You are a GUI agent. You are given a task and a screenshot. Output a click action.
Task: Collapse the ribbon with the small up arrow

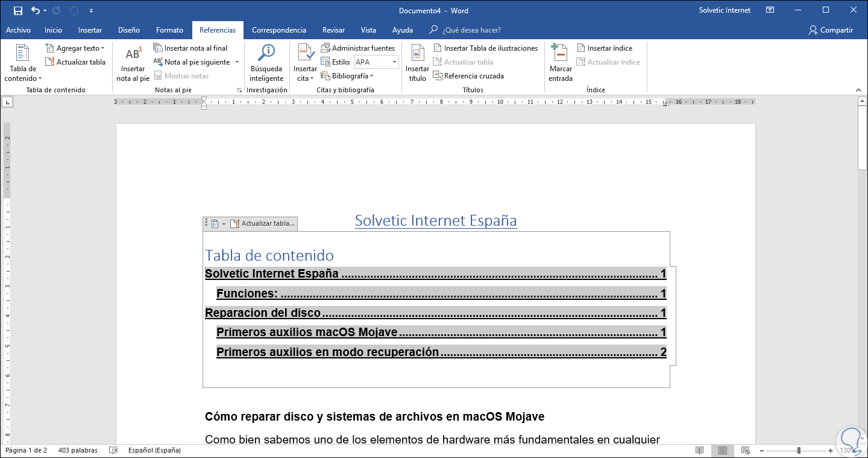(x=859, y=89)
